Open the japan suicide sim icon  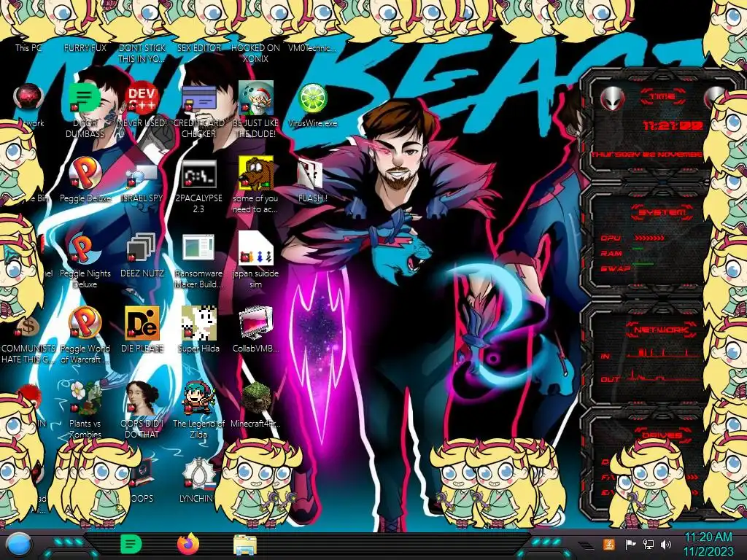tap(255, 248)
